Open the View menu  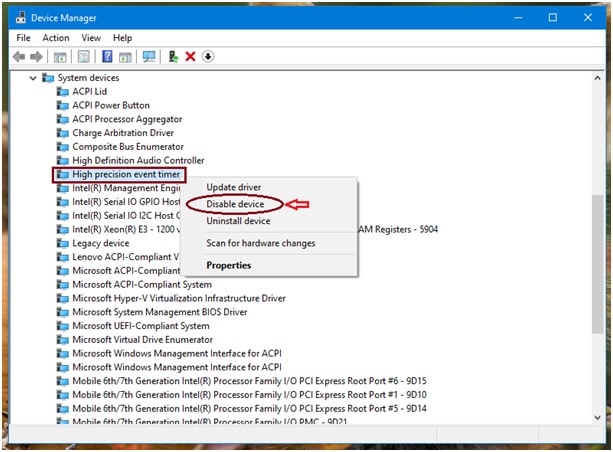point(91,38)
